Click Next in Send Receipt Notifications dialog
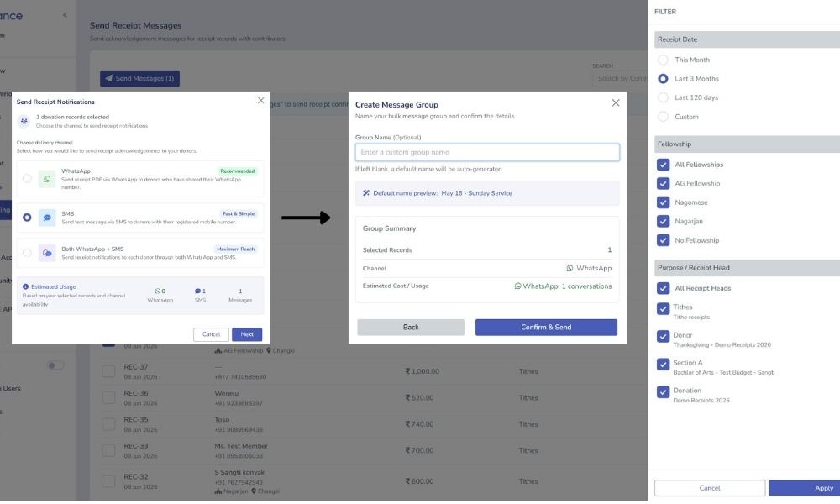The height and width of the screenshot is (504, 840). [247, 334]
